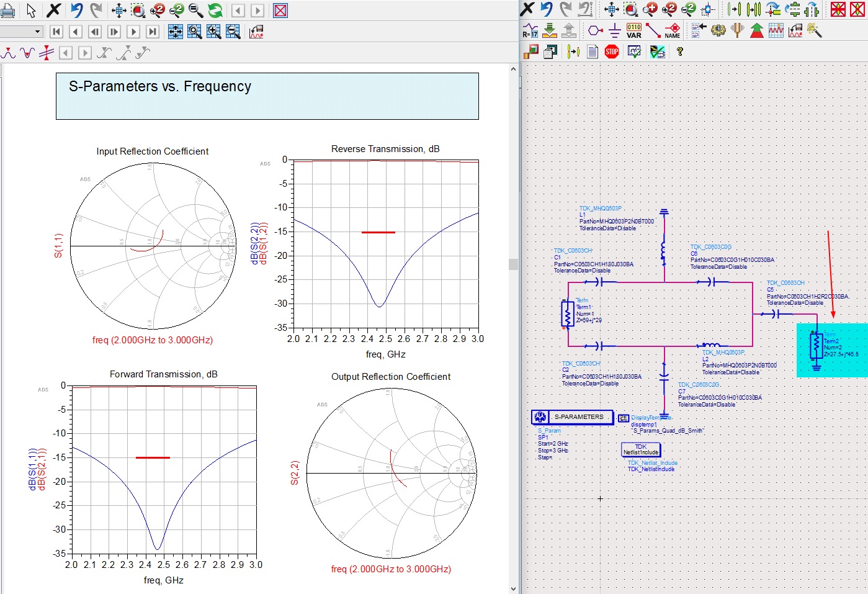View all in schematic toolbar
The image size is (868, 594).
(611, 9)
